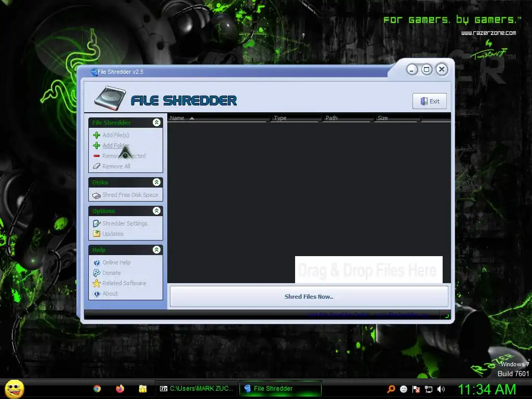Switch to the 7-Zip C:\Users\MARK ZUC... taskbar window
The height and width of the screenshot is (399, 532).
click(x=197, y=389)
